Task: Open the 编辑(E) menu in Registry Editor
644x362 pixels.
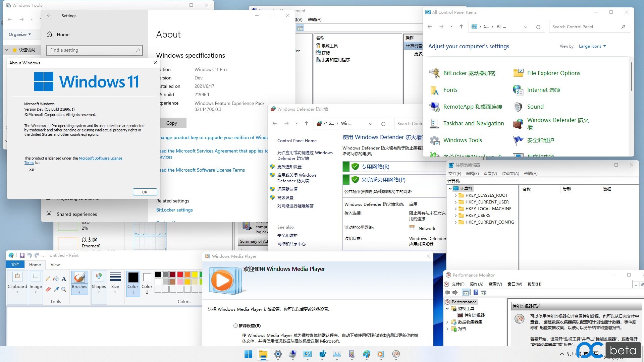Action: point(472,174)
